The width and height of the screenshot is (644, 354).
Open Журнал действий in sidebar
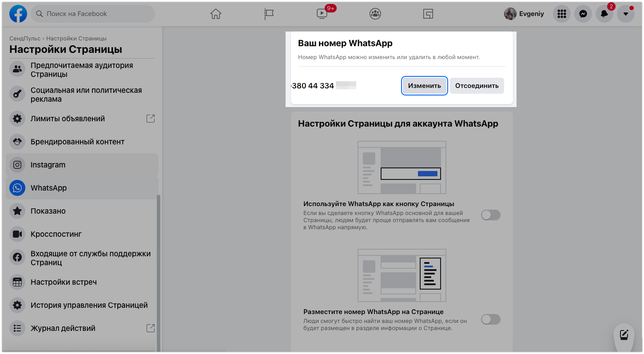pyautogui.click(x=63, y=328)
